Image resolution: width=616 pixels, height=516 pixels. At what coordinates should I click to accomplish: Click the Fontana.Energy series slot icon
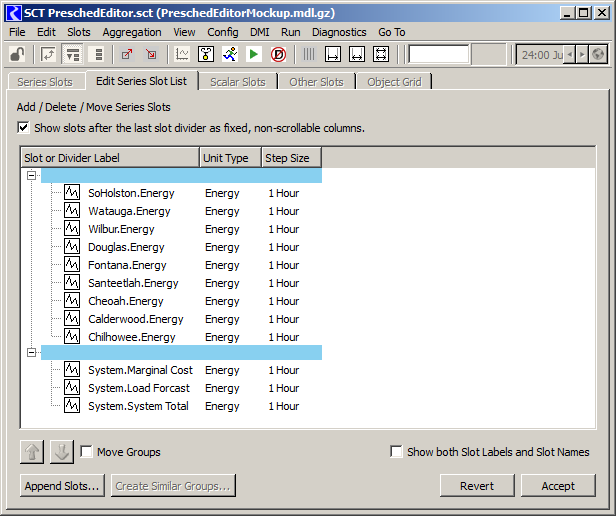(x=72, y=264)
